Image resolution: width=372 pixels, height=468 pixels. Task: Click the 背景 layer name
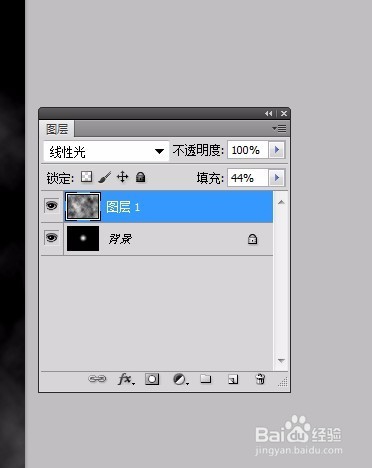(x=120, y=239)
